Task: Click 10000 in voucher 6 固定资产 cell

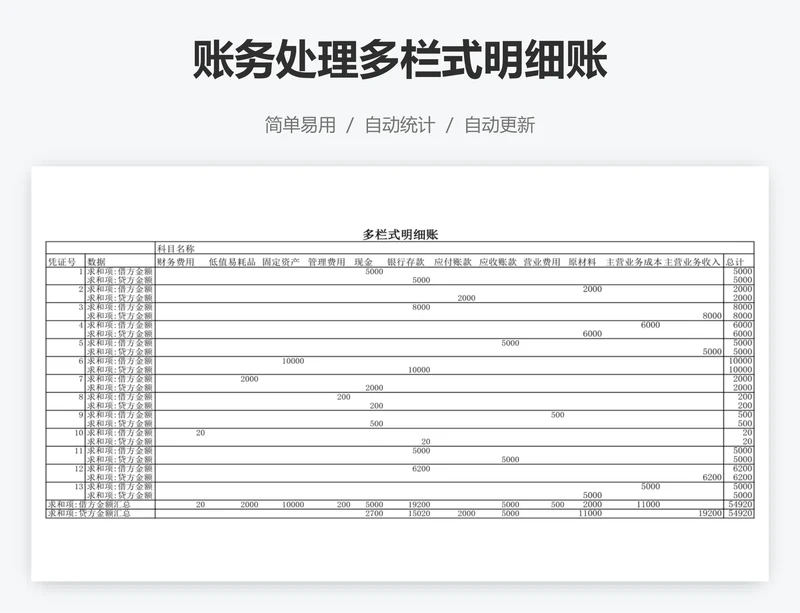Action: coord(293,361)
